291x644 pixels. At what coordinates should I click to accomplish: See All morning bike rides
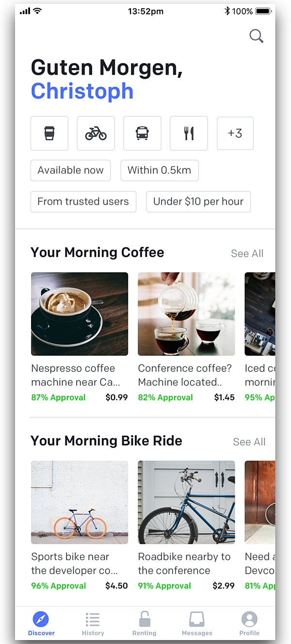[249, 442]
